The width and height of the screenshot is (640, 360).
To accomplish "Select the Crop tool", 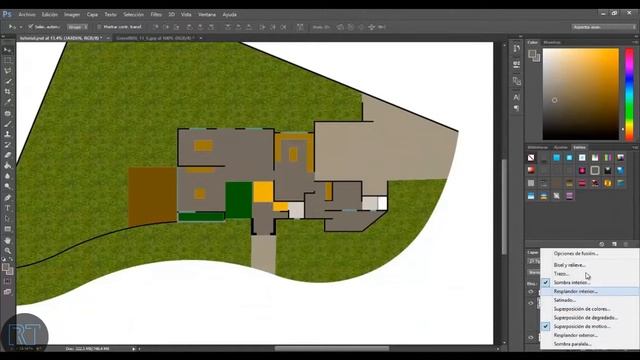I will pos(7,92).
